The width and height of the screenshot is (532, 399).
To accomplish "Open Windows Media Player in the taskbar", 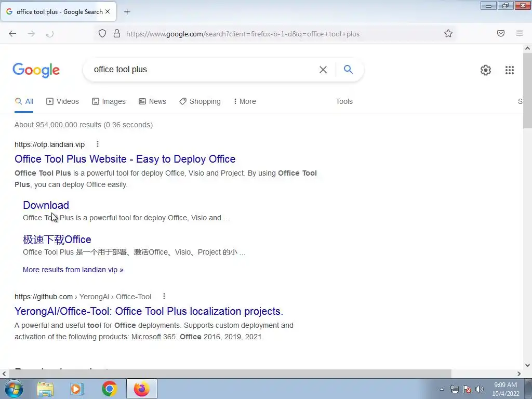I will (x=77, y=389).
